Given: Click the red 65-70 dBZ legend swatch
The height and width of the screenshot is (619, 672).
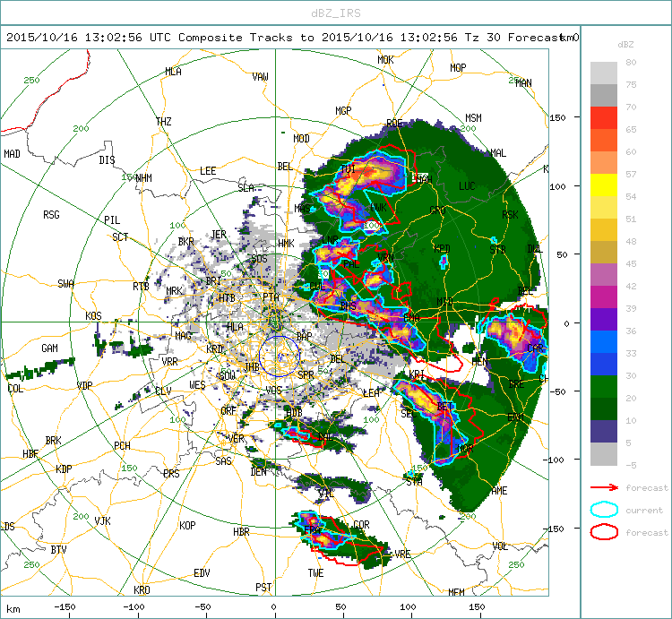Looking at the screenshot, I should (x=603, y=118).
